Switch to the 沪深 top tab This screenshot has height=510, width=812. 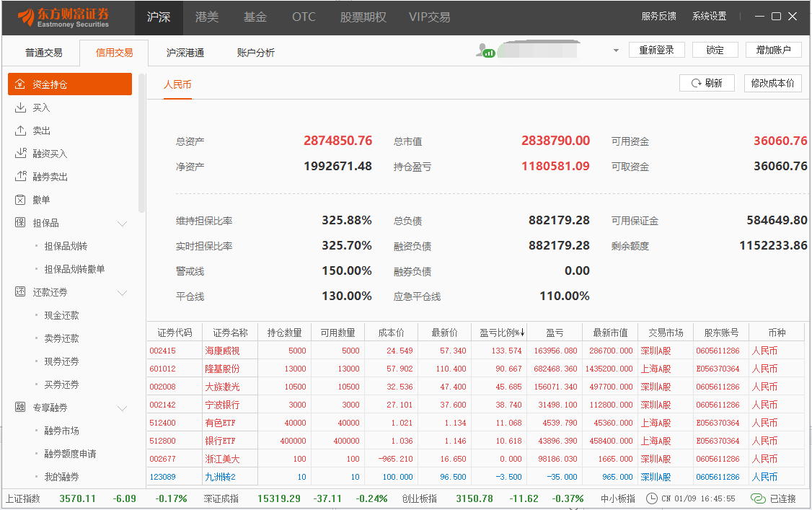[159, 17]
